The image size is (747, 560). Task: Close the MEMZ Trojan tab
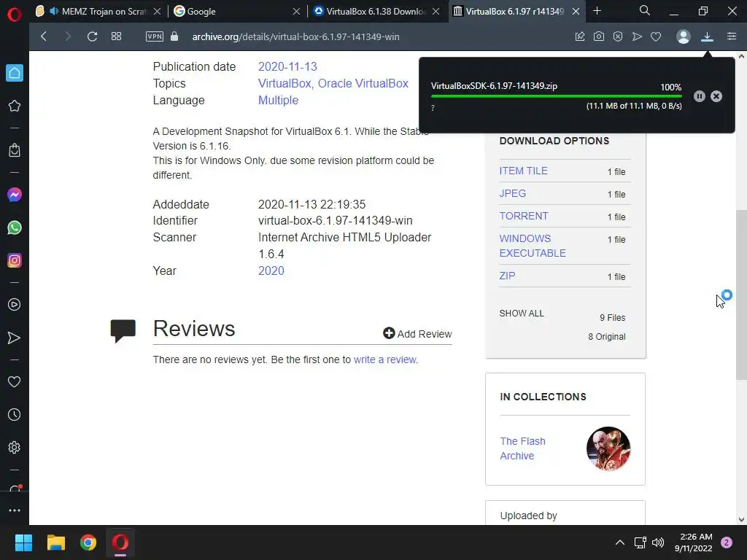(x=158, y=11)
